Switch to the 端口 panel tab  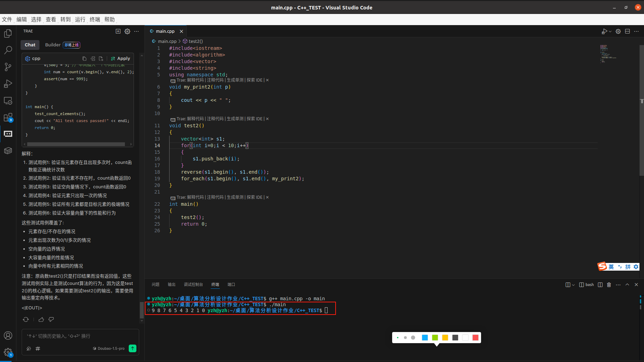231,285
